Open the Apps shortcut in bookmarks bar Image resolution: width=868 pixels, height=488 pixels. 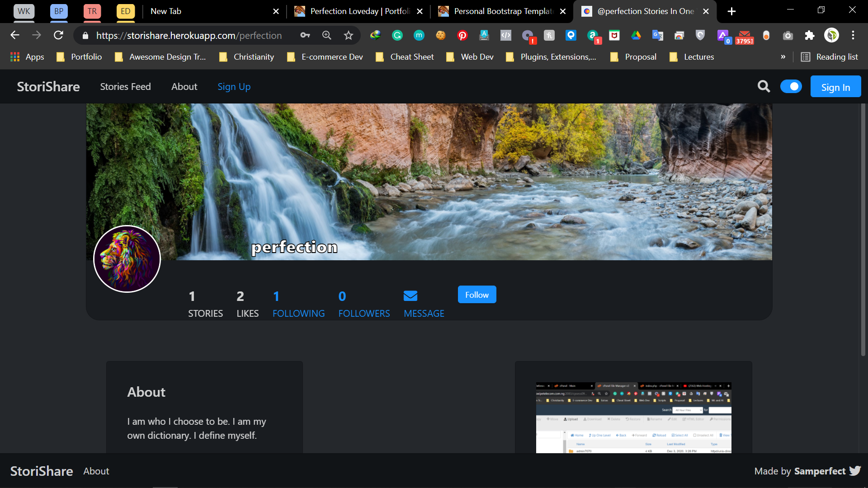[x=27, y=57]
